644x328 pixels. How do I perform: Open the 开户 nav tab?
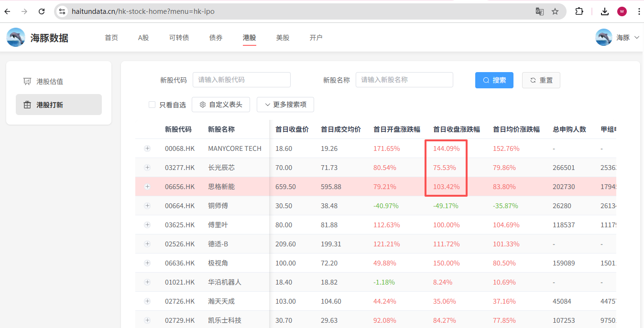(316, 38)
